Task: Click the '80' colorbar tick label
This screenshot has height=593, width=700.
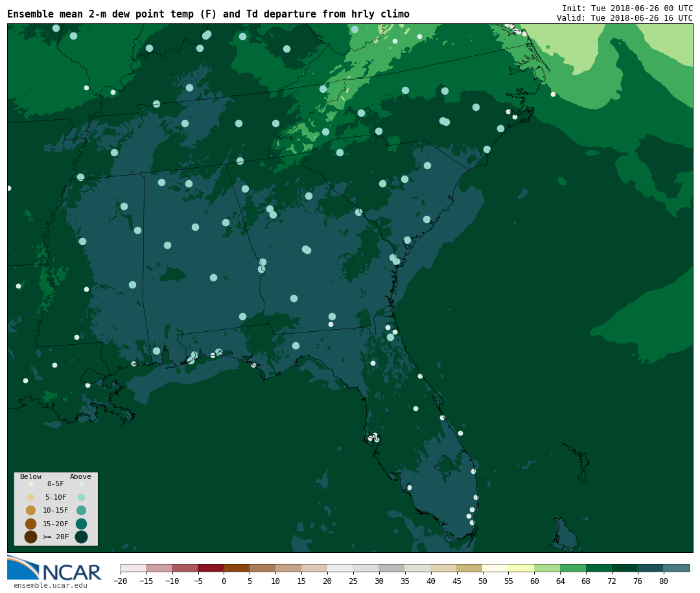Action: click(664, 581)
